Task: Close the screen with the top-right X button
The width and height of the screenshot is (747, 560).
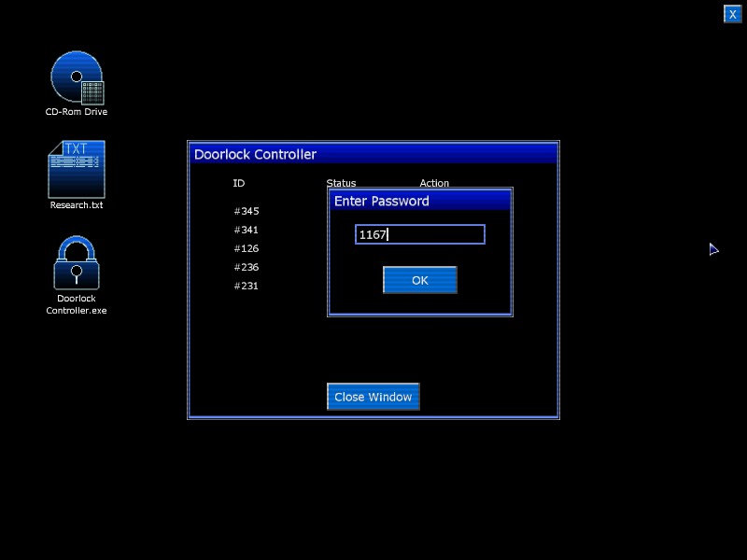Action: point(732,14)
